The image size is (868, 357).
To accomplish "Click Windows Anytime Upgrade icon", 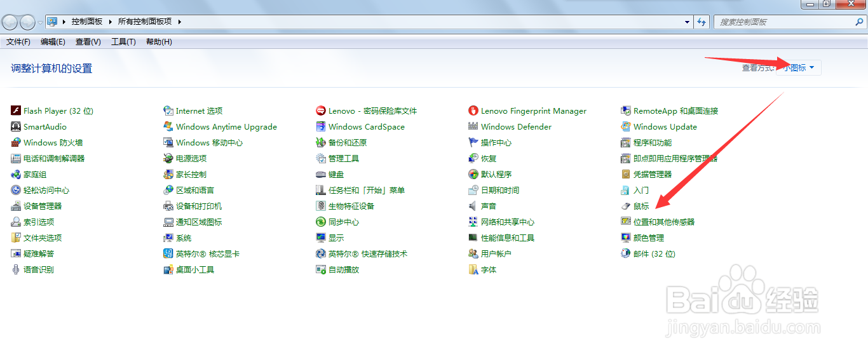I will point(169,126).
